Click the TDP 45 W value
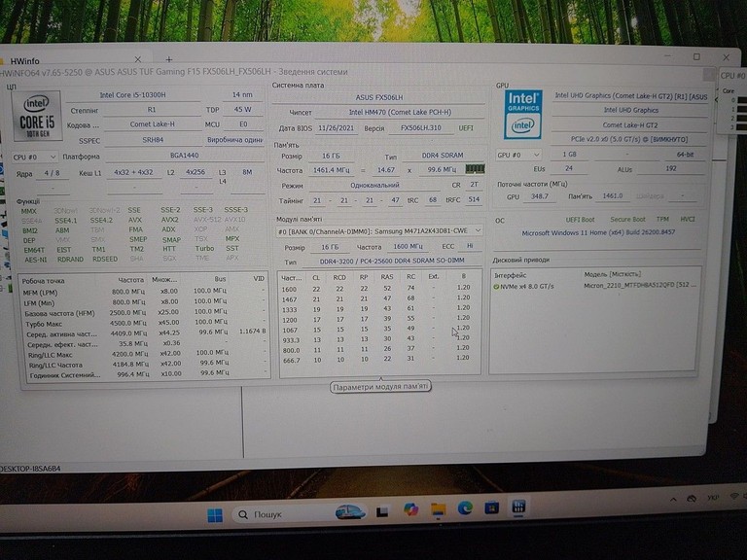 [x=243, y=110]
